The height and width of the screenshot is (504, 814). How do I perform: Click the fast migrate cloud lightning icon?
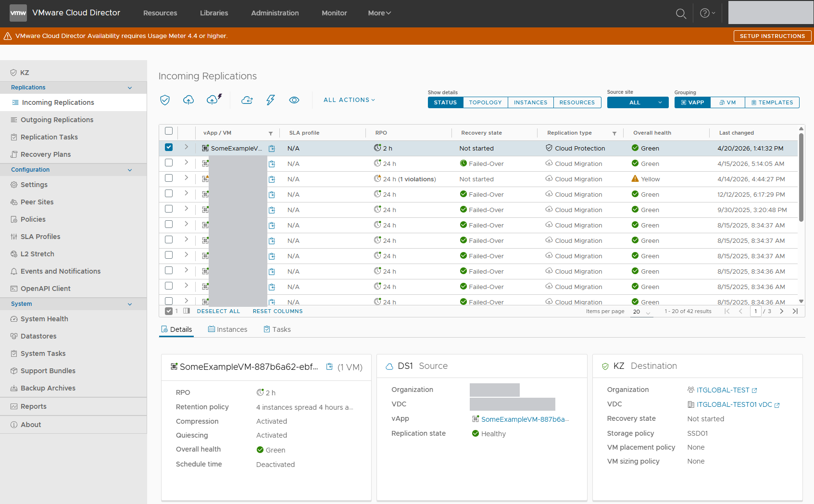(214, 99)
